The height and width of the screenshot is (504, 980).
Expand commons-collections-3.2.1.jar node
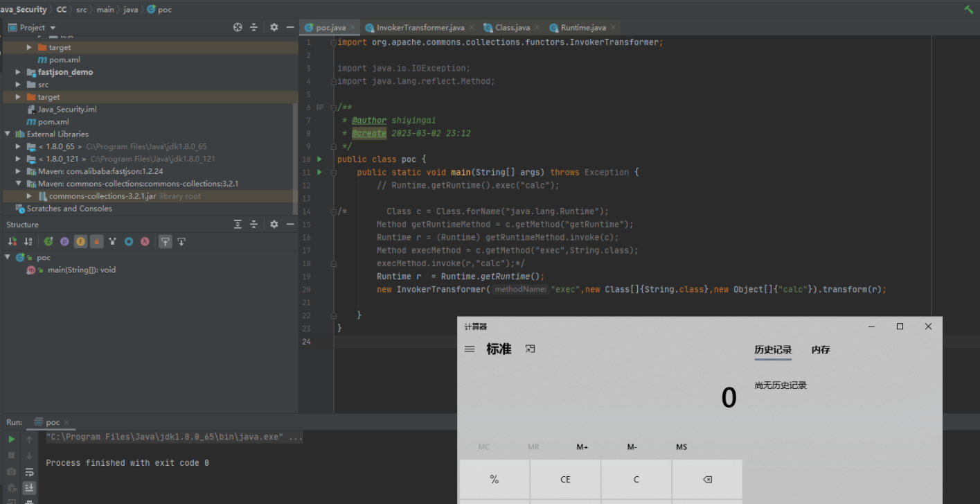[29, 196]
